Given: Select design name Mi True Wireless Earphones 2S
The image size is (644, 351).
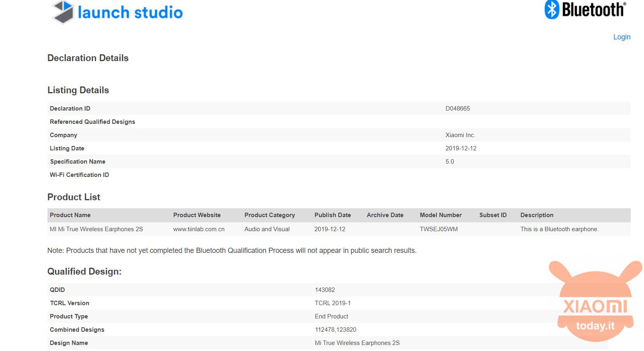Looking at the screenshot, I should click(357, 343).
